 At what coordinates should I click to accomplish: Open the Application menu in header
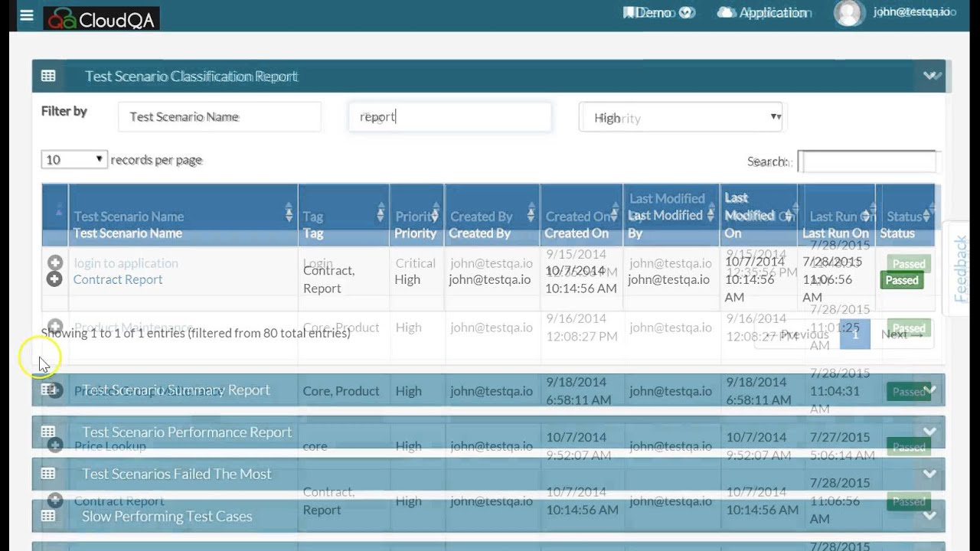(x=763, y=12)
